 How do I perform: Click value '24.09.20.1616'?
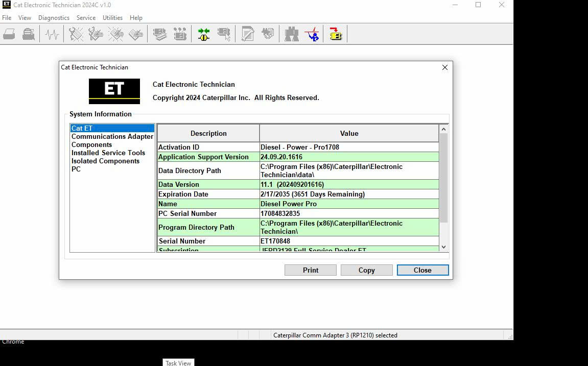click(x=281, y=157)
